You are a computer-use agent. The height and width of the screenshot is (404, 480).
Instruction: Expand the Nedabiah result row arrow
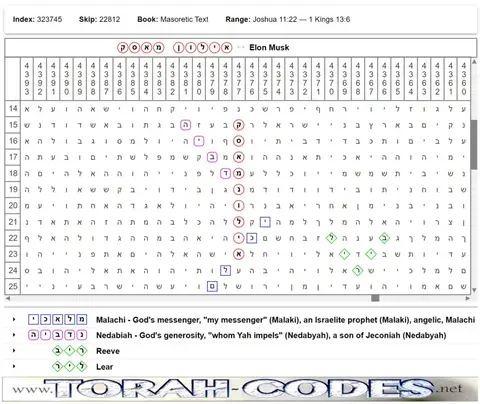point(14,335)
